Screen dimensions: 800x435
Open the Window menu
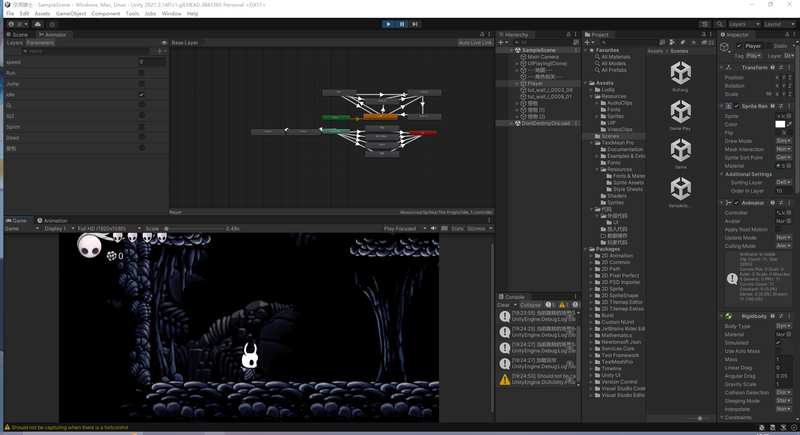point(171,14)
